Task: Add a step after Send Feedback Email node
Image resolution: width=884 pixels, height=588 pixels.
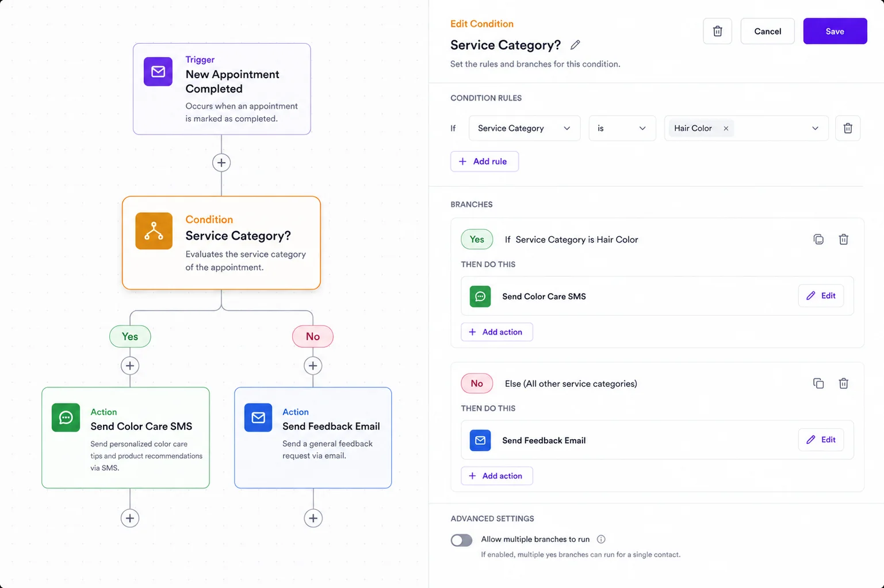Action: click(x=313, y=518)
